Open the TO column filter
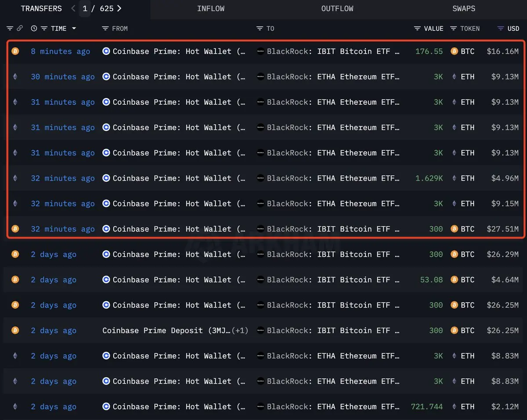 point(260,29)
